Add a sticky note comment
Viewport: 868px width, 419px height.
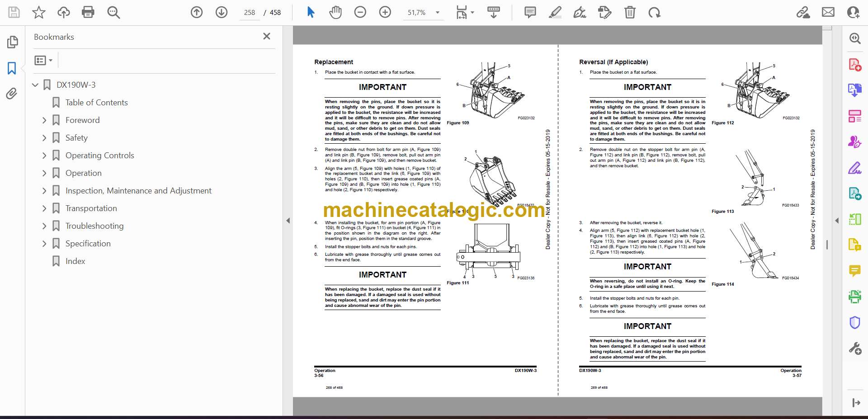[530, 12]
